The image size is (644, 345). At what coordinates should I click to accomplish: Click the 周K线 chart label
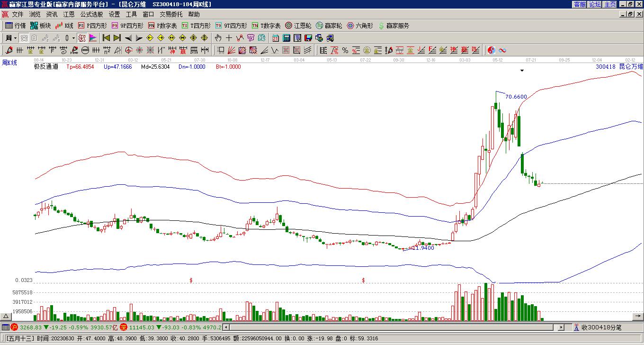click(x=9, y=63)
